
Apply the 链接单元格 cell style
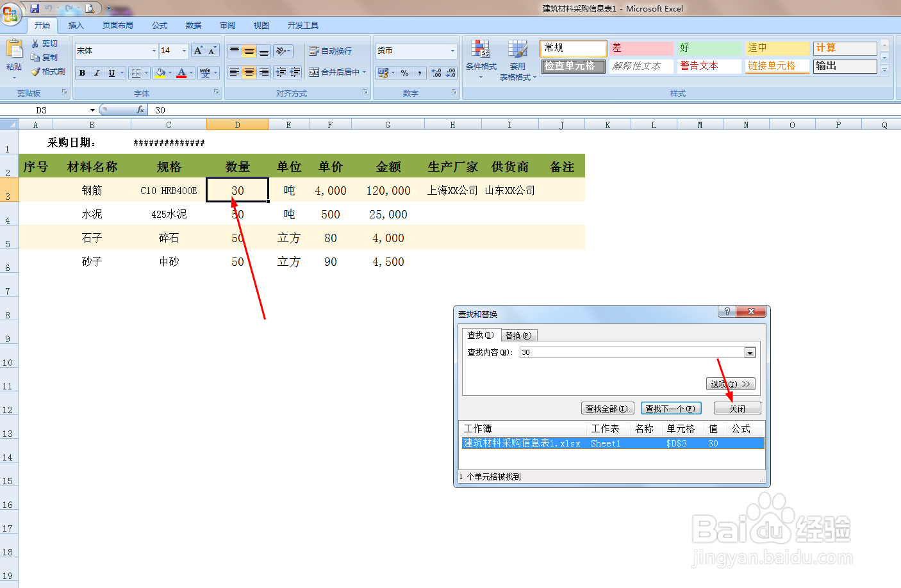(x=777, y=66)
